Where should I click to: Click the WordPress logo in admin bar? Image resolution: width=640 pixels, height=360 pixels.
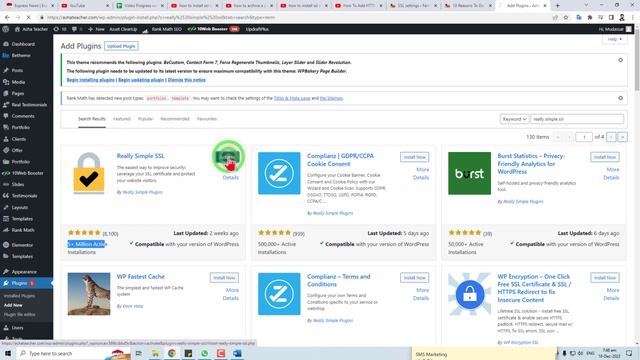point(6,29)
